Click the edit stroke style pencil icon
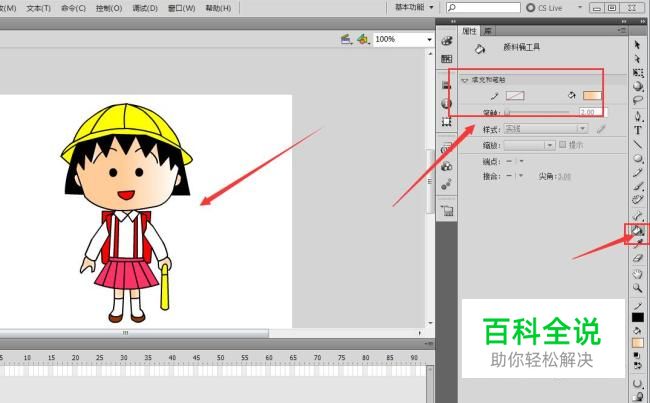Viewport: 650px width, 403px height. (601, 129)
